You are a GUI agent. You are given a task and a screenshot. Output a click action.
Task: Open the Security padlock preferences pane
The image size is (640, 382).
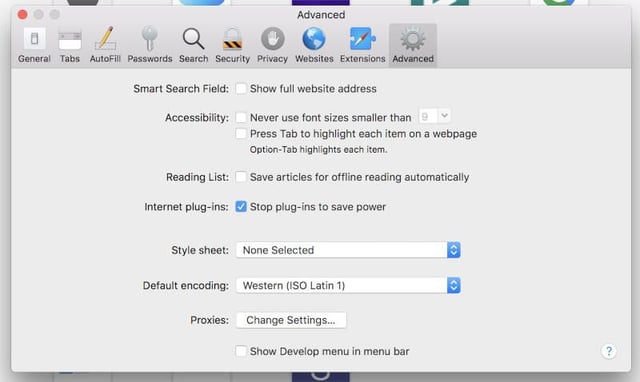233,46
